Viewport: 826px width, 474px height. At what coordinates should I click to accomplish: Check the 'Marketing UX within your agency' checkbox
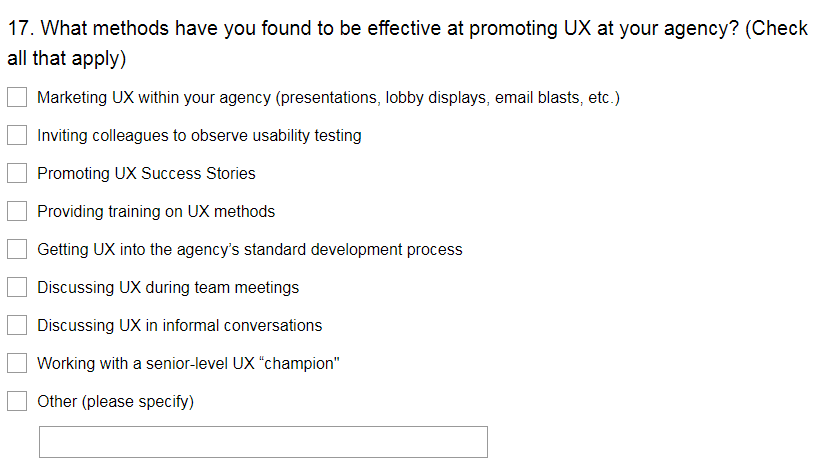pyautogui.click(x=17, y=98)
